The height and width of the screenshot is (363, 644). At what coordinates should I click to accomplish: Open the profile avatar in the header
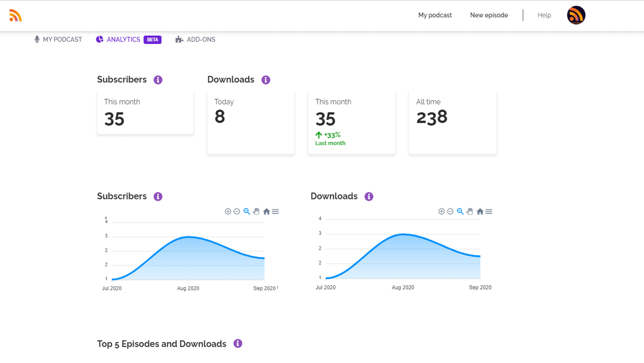[576, 15]
